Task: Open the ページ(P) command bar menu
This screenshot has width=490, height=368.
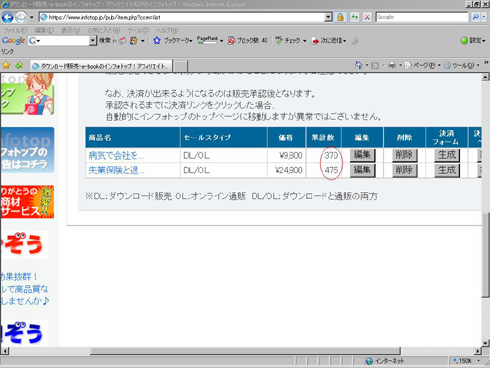Action: pos(423,65)
